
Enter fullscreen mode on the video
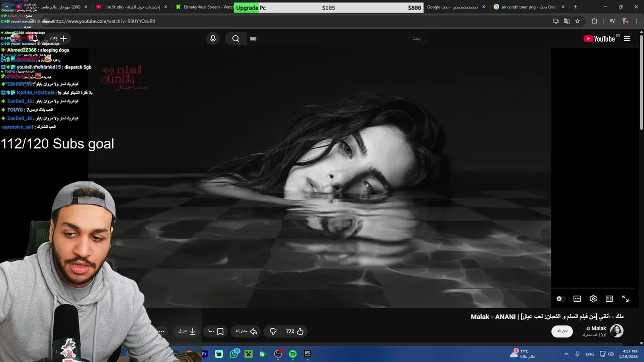point(625,299)
